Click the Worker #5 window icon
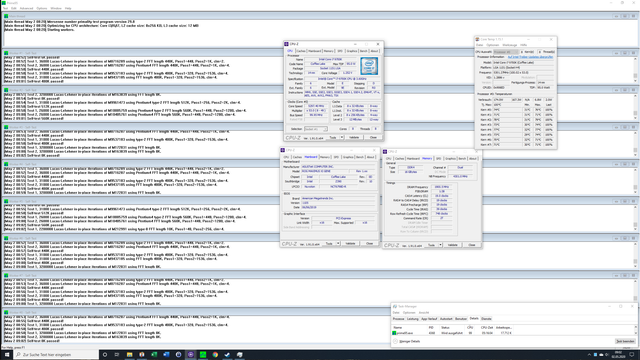Viewport: 640px width, 360px height. click(6, 201)
